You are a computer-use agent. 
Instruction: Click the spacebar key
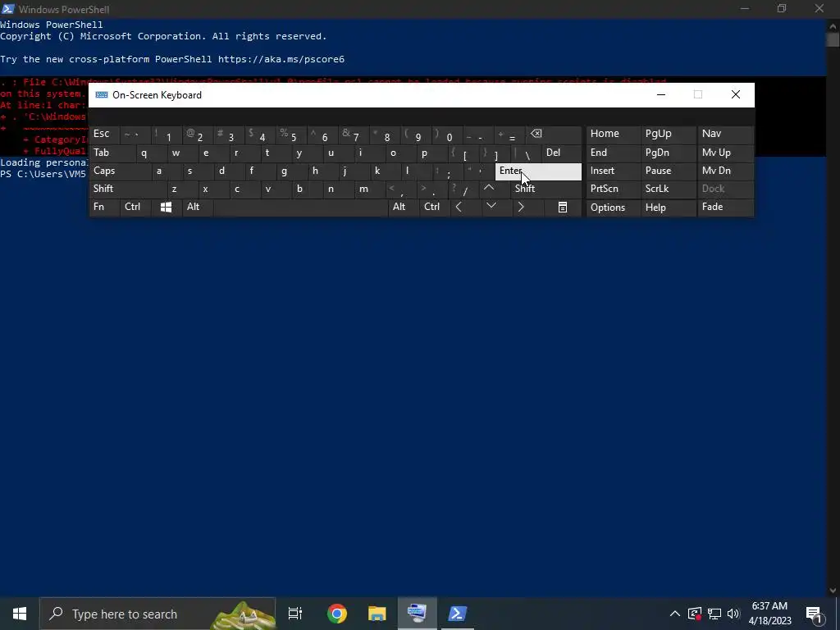300,207
